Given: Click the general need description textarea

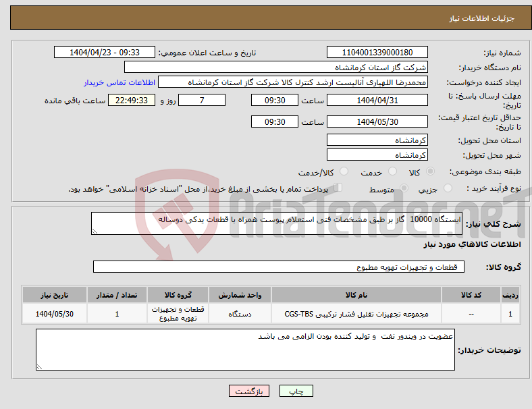Looking at the screenshot, I should (277, 223).
